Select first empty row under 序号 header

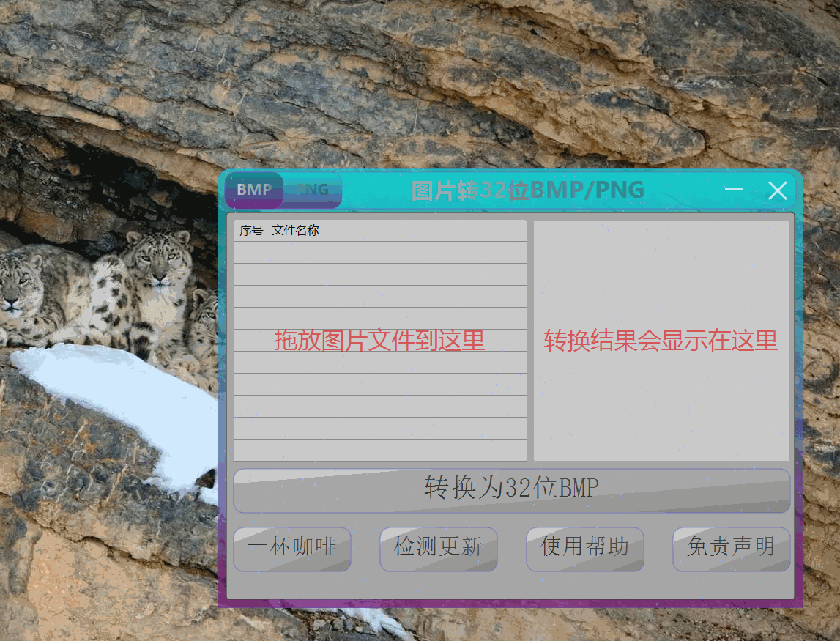380,253
